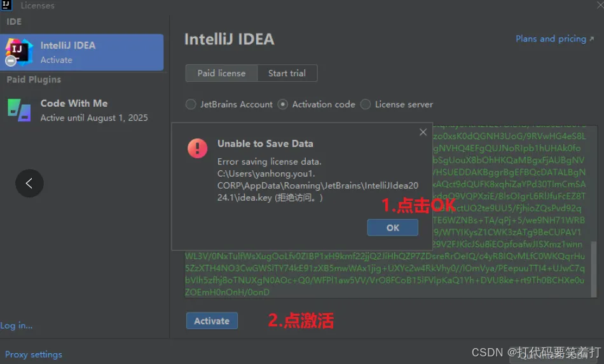
Task: Click the 'ZOEmH0nOnH/0onD' code line
Action: coord(227,292)
